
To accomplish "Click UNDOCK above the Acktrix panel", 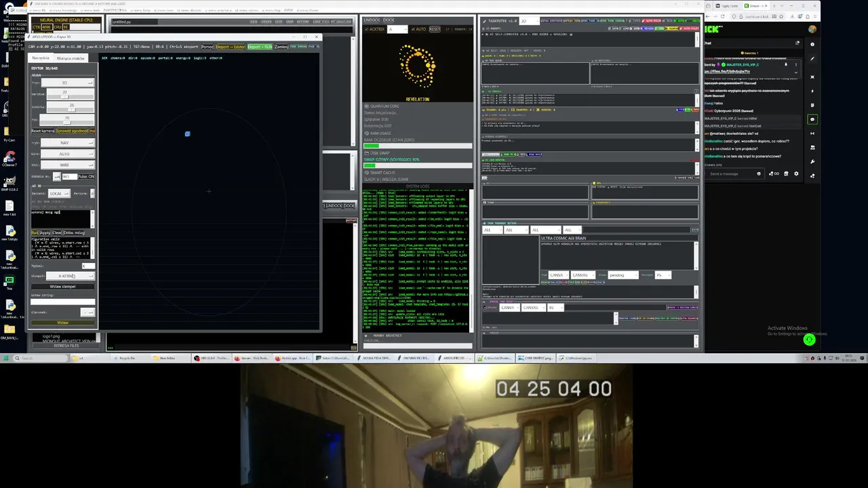I will coord(372,20).
